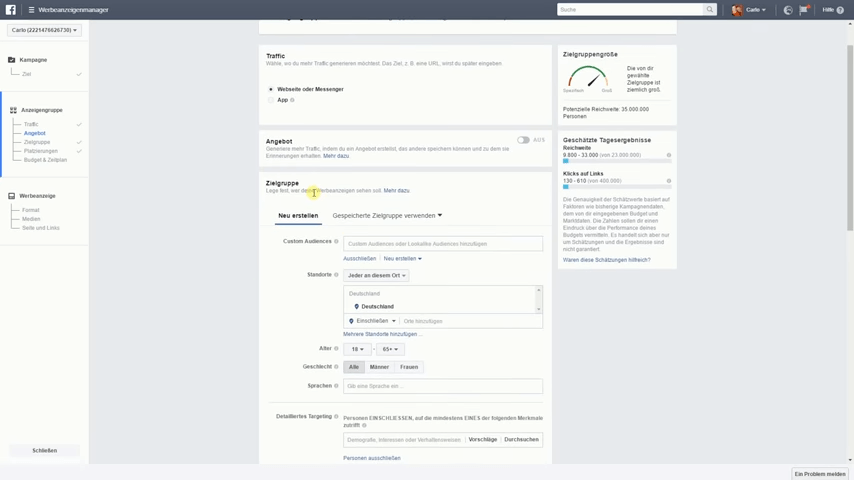
Task: Click the Hilfe question mark icon
Action: tap(840, 10)
